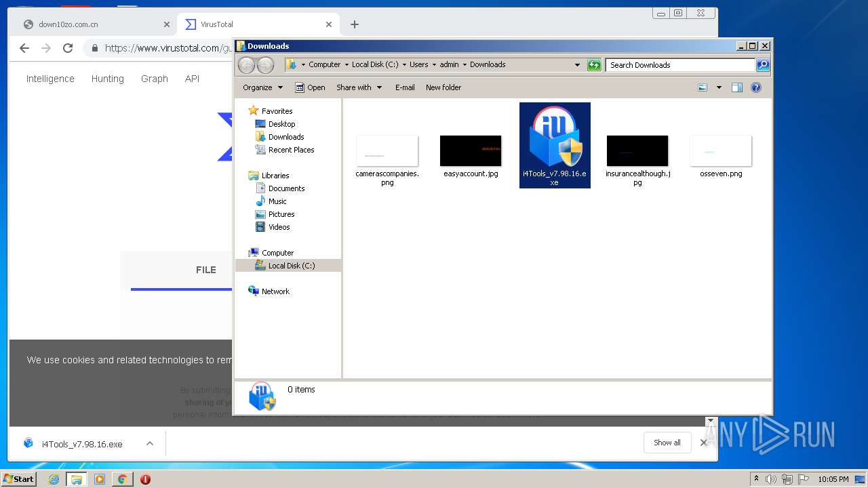Click the Change your view icon
This screenshot has height=488, width=868.
click(703, 87)
